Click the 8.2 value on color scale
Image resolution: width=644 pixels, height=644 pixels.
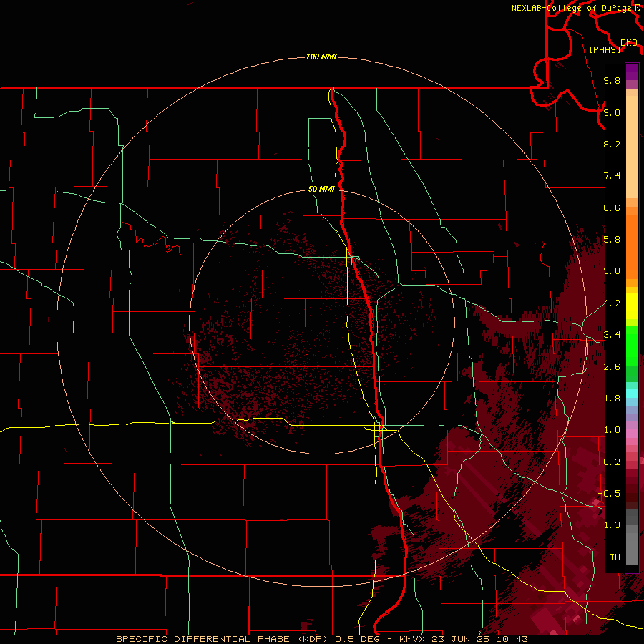pos(612,144)
